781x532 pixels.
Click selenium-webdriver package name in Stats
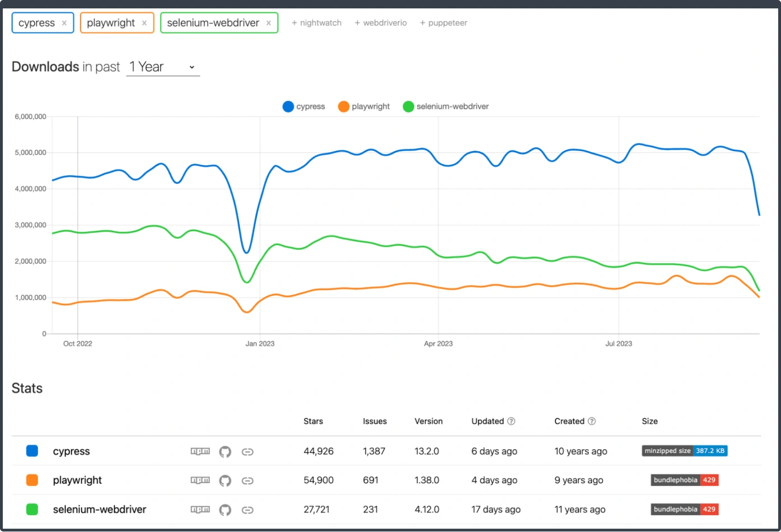click(100, 510)
